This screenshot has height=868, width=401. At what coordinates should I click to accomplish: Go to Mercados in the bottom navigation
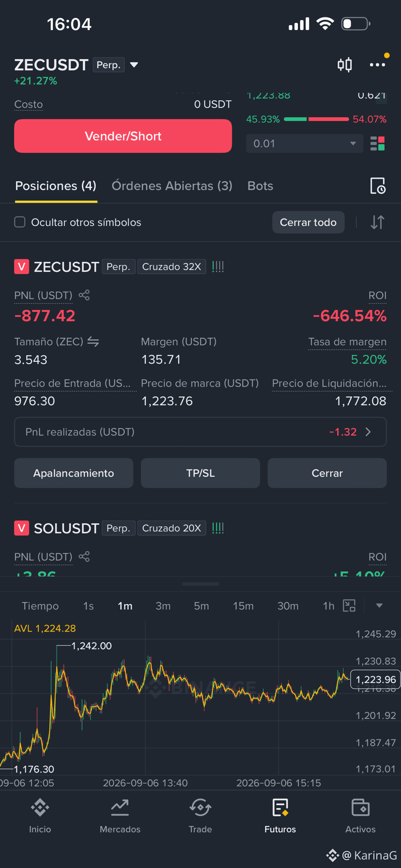pos(120,816)
